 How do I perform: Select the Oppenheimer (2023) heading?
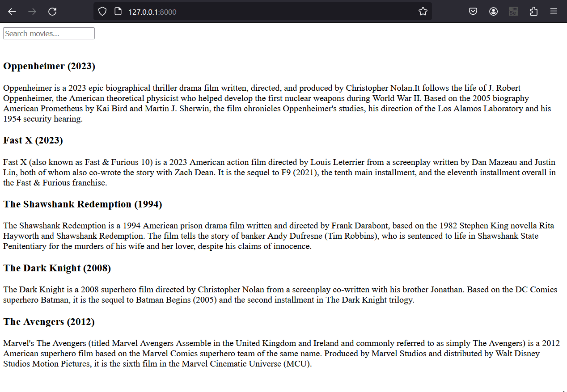pos(49,66)
